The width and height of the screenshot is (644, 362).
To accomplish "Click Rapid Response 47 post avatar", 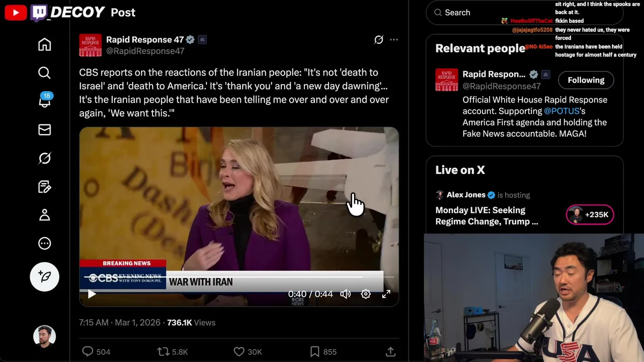I will (90, 45).
